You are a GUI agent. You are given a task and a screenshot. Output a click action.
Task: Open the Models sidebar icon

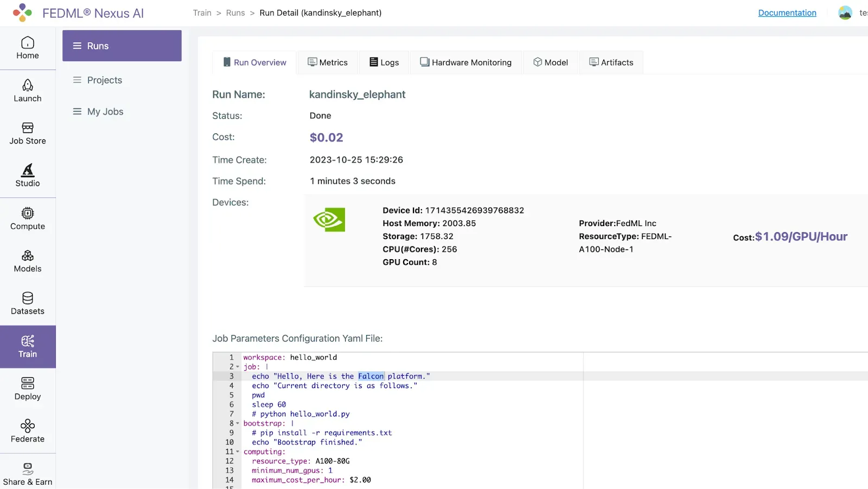pyautogui.click(x=28, y=255)
